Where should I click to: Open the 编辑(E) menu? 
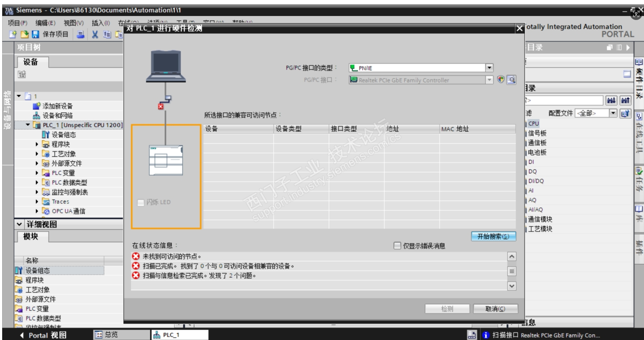coord(46,23)
